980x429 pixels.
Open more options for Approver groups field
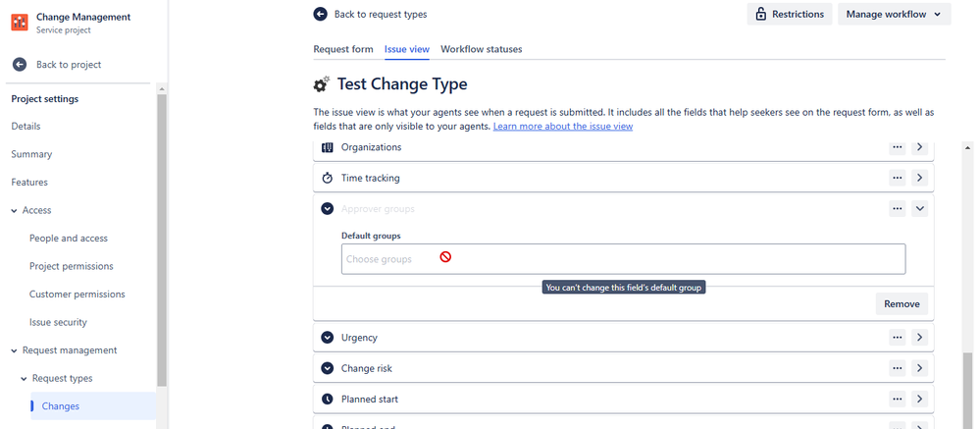click(897, 208)
